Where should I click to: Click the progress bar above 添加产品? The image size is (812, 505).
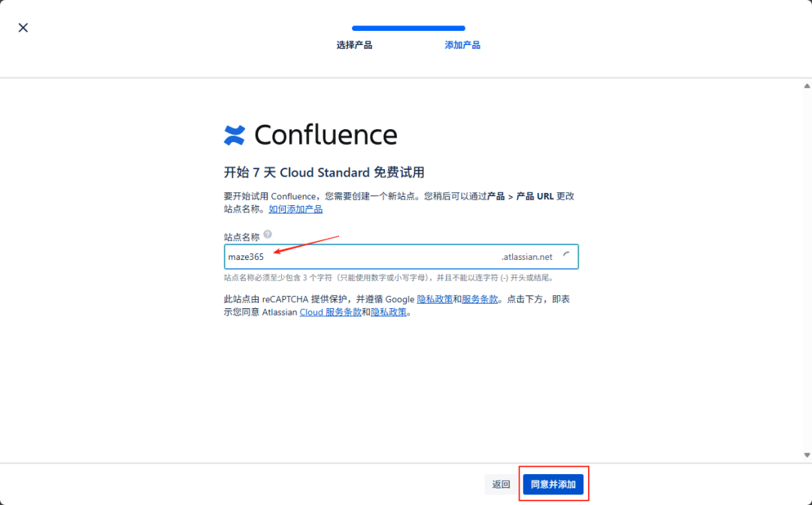[451, 27]
